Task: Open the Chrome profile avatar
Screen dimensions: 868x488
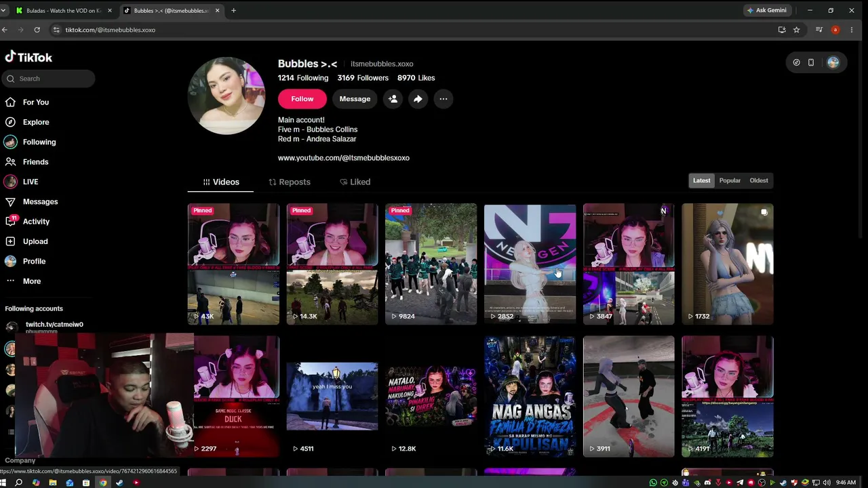Action: click(x=835, y=30)
